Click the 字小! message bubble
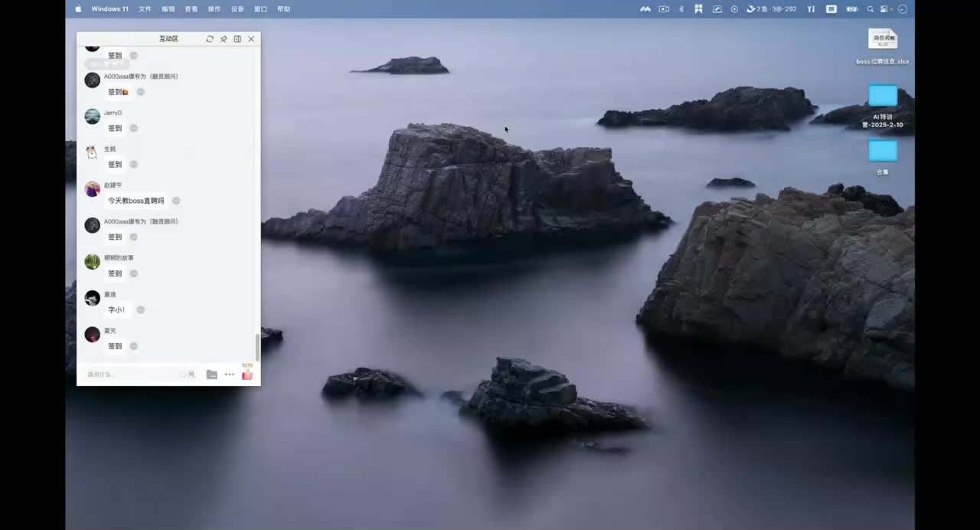Screen dimensions: 980x530 click(x=116, y=310)
